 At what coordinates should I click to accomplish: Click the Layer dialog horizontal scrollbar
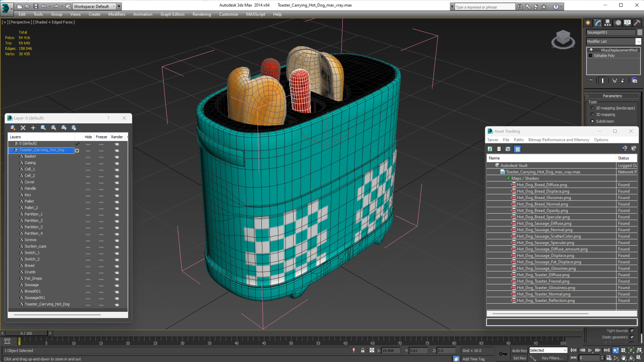tap(57, 315)
